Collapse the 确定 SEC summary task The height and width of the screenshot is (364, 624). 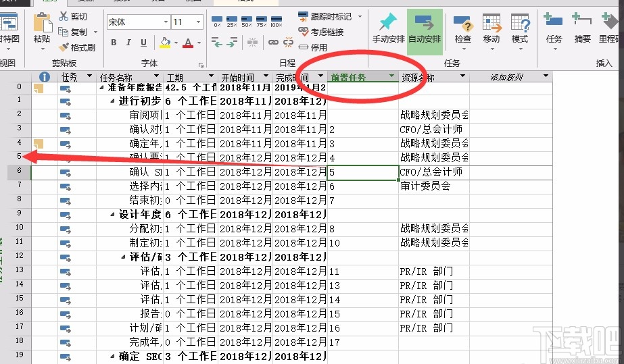113,357
